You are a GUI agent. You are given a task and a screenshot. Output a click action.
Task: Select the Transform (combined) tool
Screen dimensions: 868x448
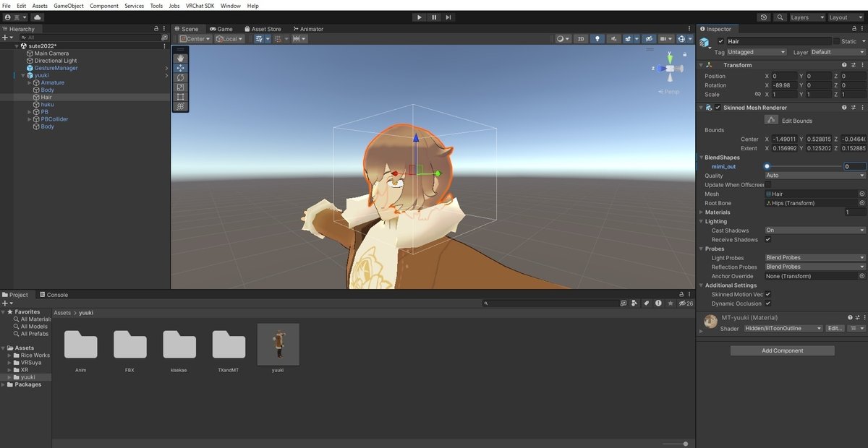[x=180, y=105]
